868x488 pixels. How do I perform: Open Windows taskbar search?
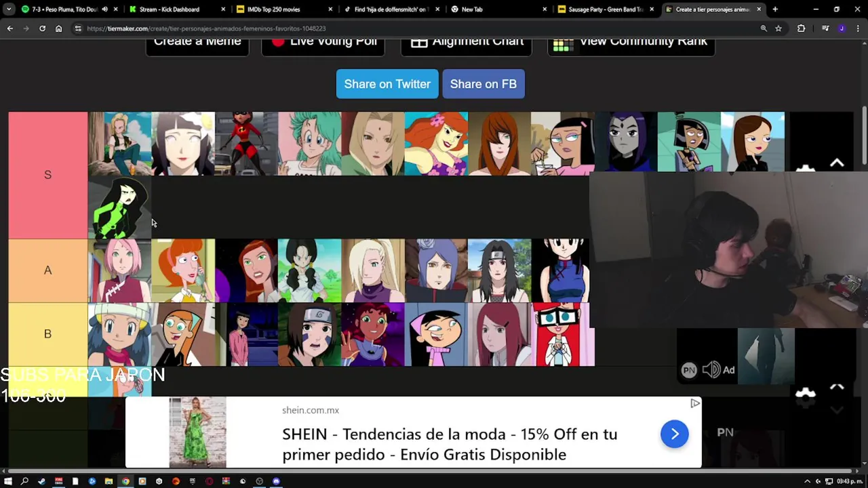coord(24,481)
